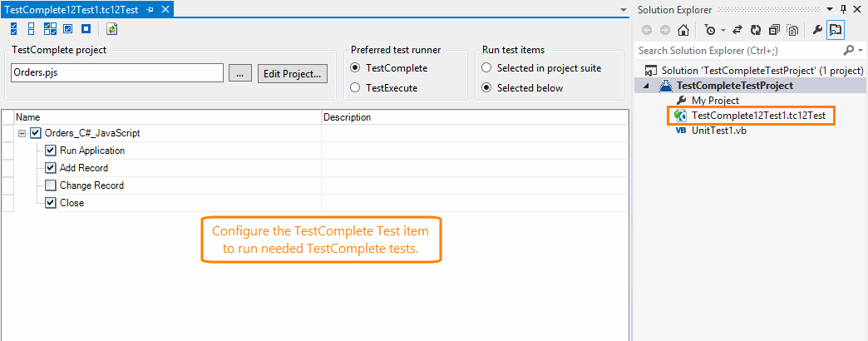Viewport: 868px width, 341px height.
Task: Click the ellipsis browse project button
Action: pos(239,73)
